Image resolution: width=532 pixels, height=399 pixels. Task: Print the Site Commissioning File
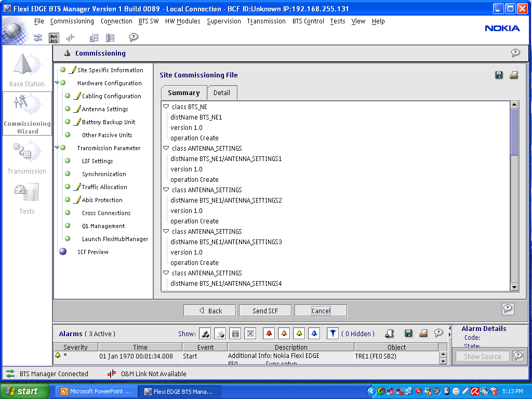(x=514, y=75)
